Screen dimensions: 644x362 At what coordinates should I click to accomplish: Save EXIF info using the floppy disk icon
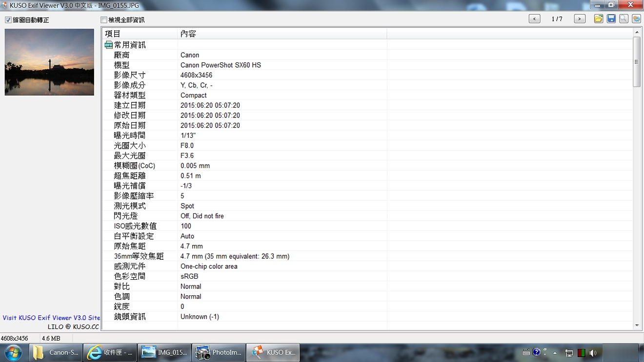tap(611, 19)
